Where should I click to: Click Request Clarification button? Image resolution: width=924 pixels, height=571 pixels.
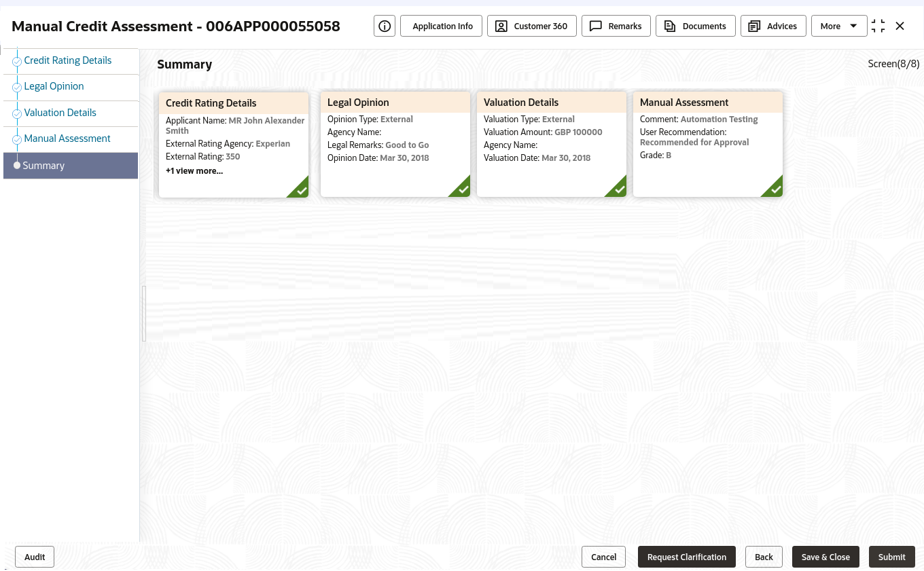click(x=687, y=557)
